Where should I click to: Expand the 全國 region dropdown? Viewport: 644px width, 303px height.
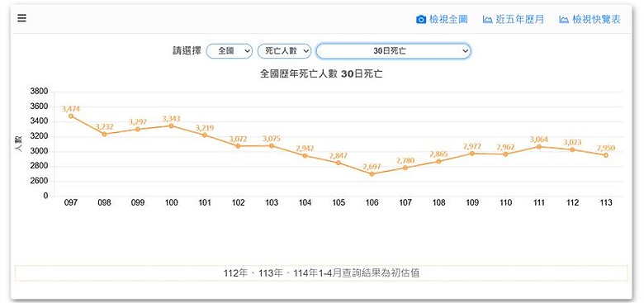click(230, 51)
